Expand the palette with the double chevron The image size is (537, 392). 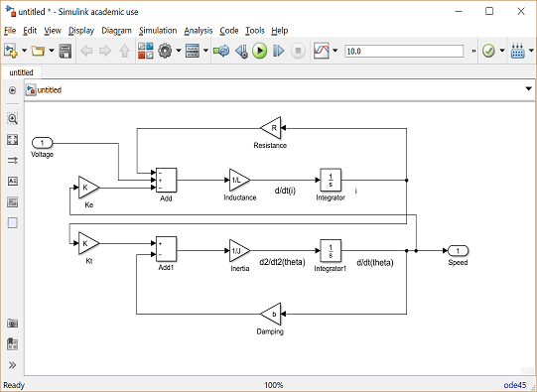[x=12, y=365]
